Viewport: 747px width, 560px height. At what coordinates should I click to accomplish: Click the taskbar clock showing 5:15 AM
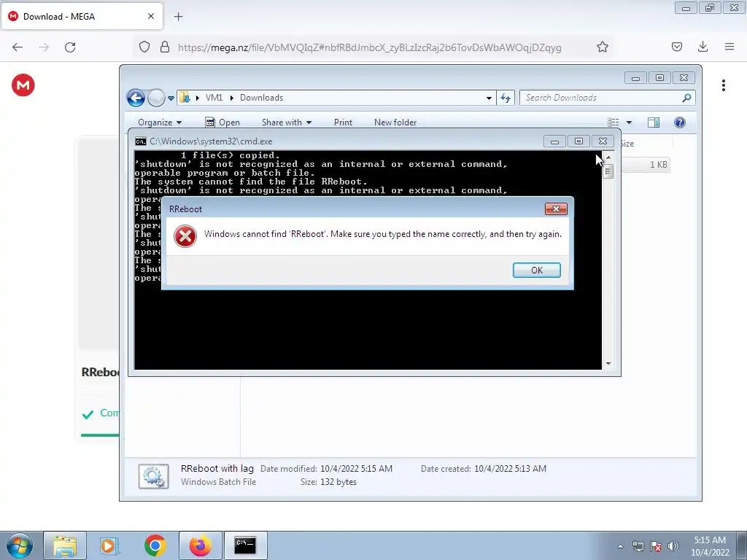[x=710, y=546]
